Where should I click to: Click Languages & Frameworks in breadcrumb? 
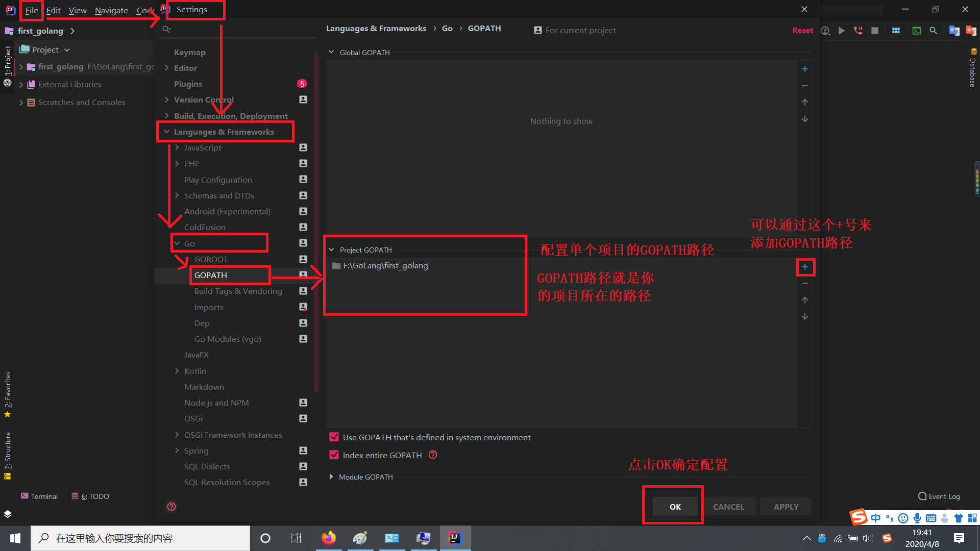tap(376, 29)
